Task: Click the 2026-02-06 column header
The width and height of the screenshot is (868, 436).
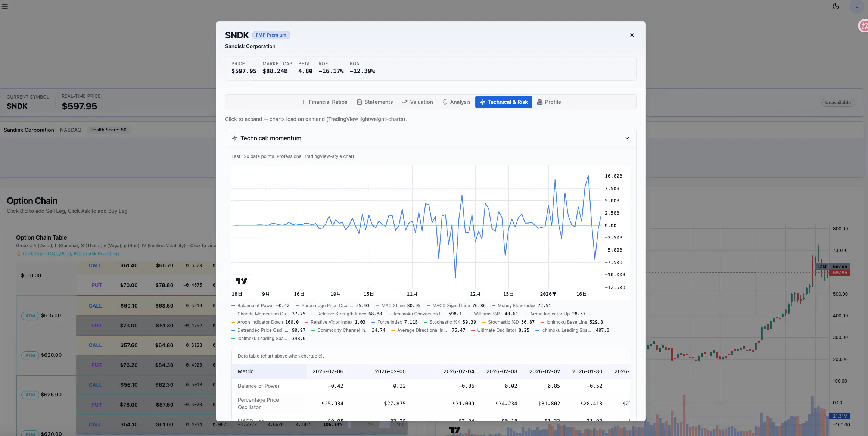Action: pyautogui.click(x=328, y=371)
